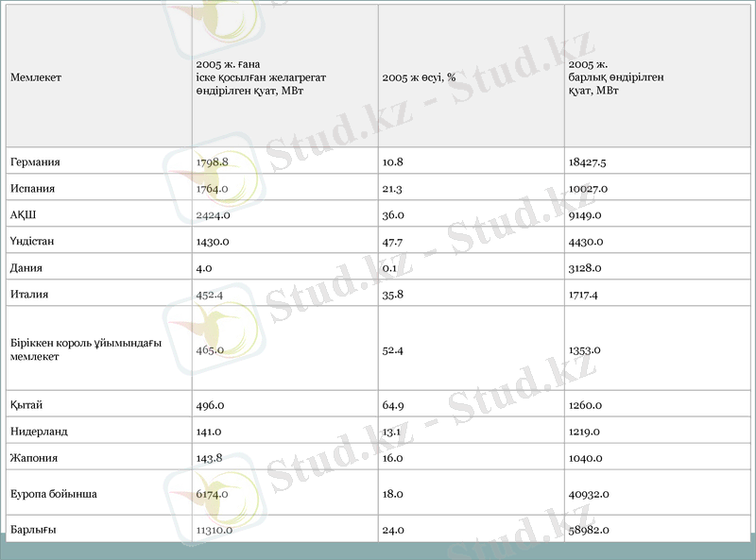Select the cell containing 2424.0
The width and height of the screenshot is (756, 560).
click(212, 215)
